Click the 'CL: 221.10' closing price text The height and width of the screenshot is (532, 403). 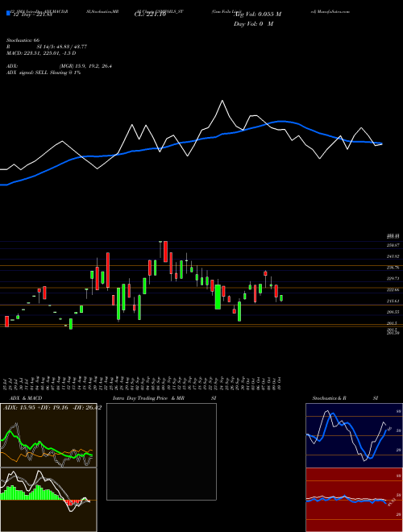point(150,15)
